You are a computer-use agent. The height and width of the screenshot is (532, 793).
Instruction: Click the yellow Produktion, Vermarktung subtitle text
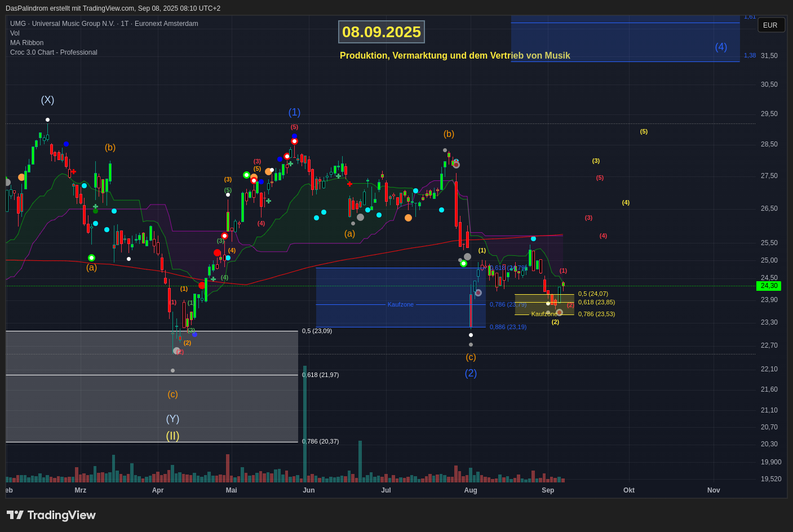(x=455, y=56)
